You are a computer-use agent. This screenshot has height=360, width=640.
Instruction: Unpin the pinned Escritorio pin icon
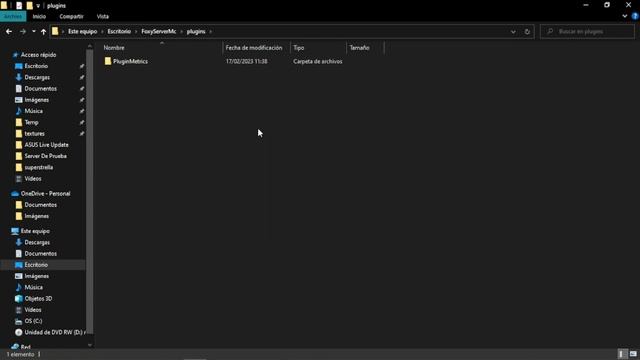point(82,66)
